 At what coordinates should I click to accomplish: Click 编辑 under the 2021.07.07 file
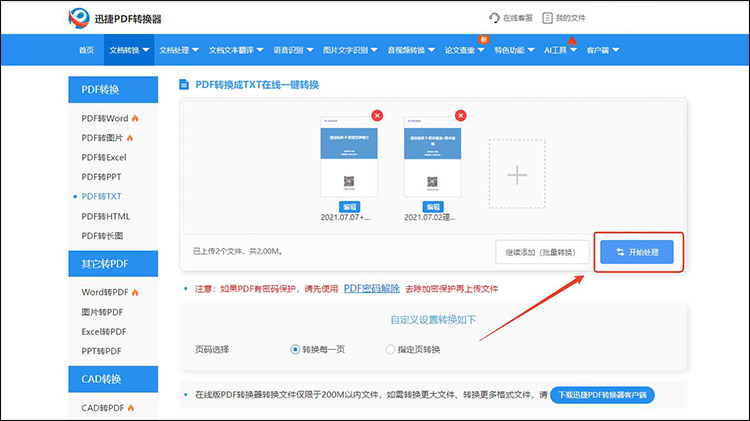349,207
